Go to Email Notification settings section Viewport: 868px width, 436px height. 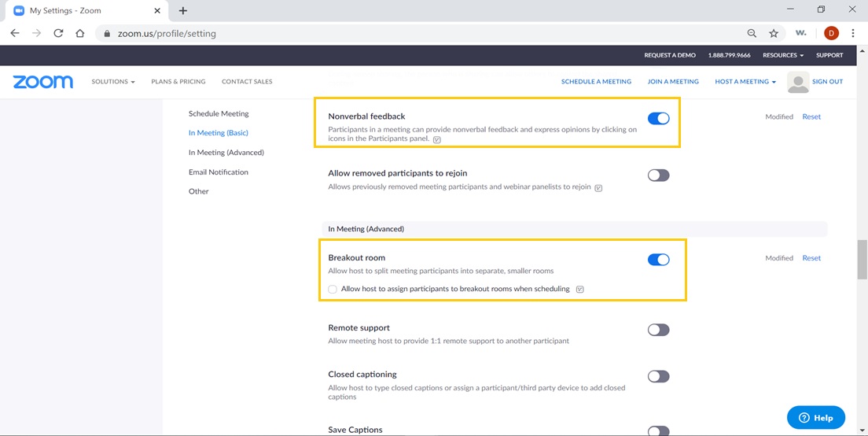click(x=218, y=172)
